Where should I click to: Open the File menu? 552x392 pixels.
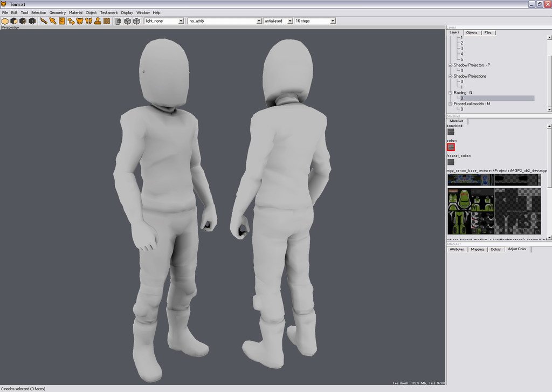5,13
